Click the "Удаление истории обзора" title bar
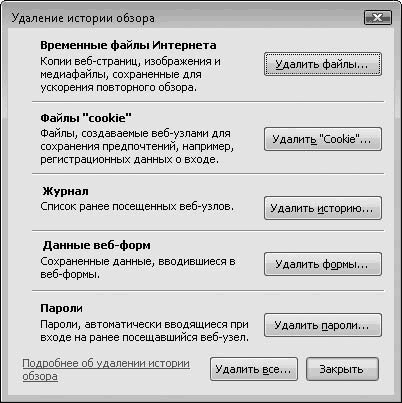The height and width of the screenshot is (403, 402). (187, 18)
